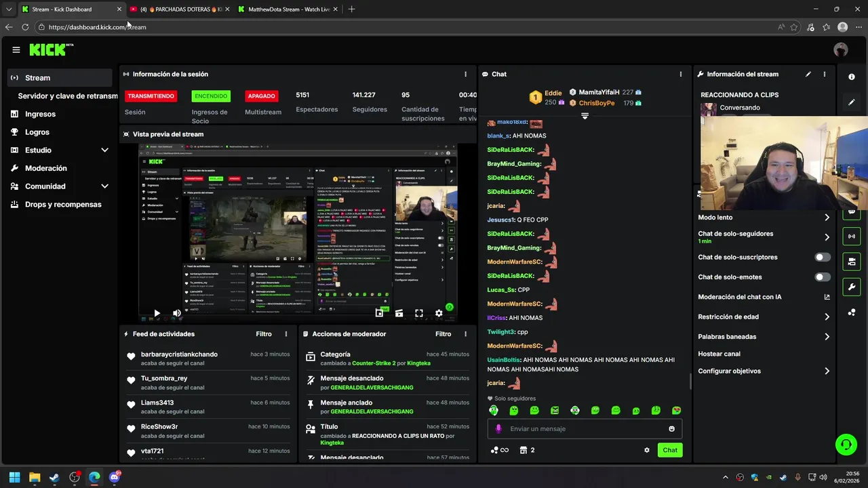Open the stream preview settings gear
868x488 pixels.
coord(439,313)
